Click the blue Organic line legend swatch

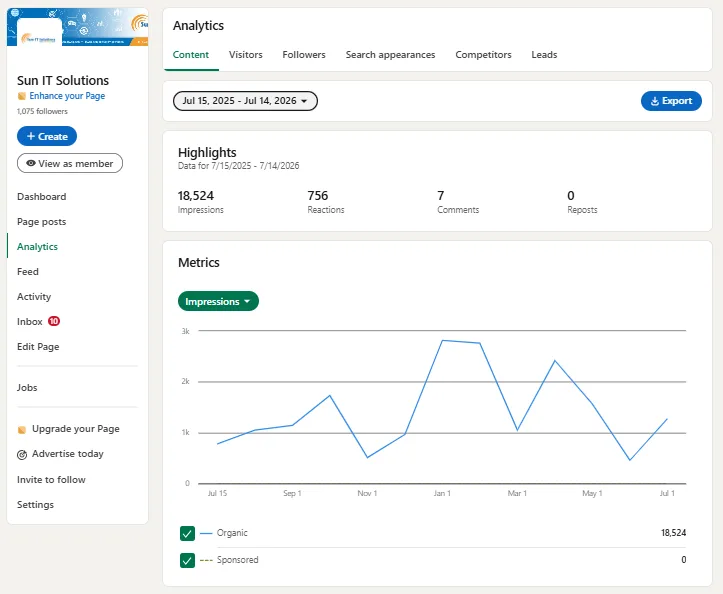[x=206, y=534]
